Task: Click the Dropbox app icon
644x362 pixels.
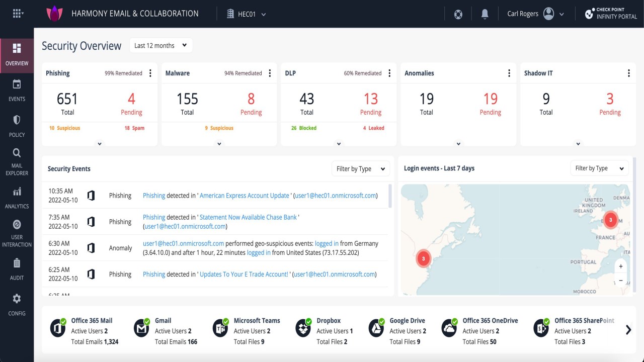Action: (303, 328)
